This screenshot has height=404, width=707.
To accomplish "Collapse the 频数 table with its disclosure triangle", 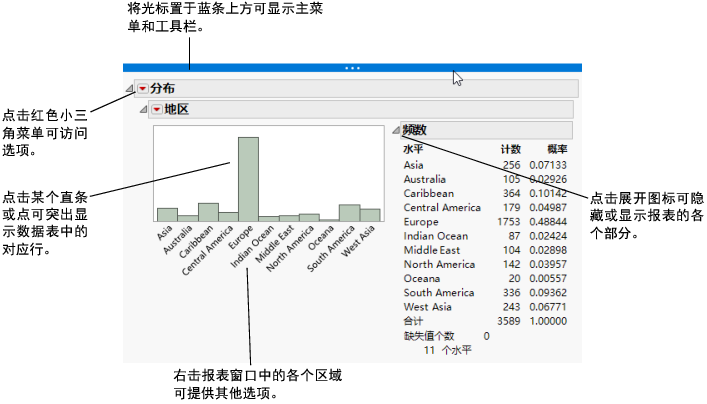I will (x=396, y=130).
